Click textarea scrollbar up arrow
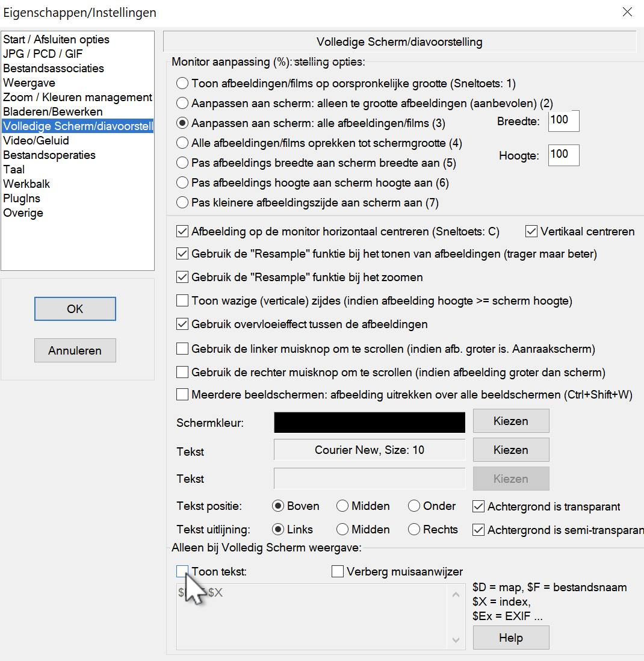This screenshot has height=661, width=644. pos(456,594)
